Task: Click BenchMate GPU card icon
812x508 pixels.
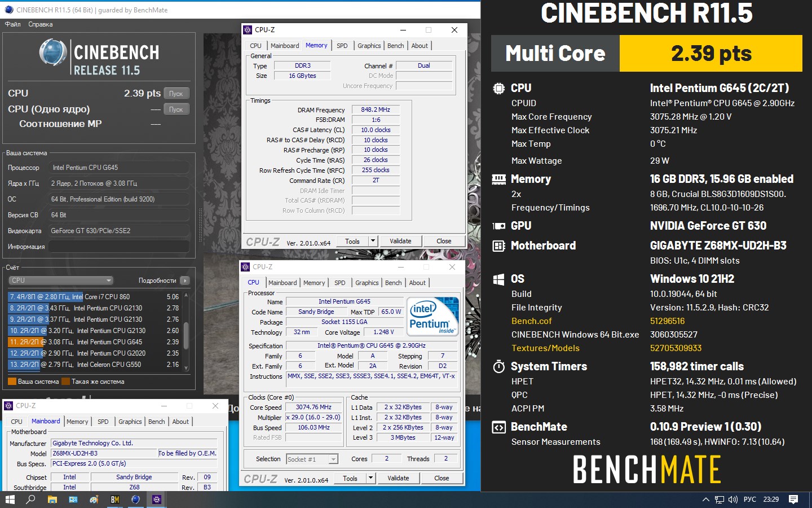Action: 498,226
